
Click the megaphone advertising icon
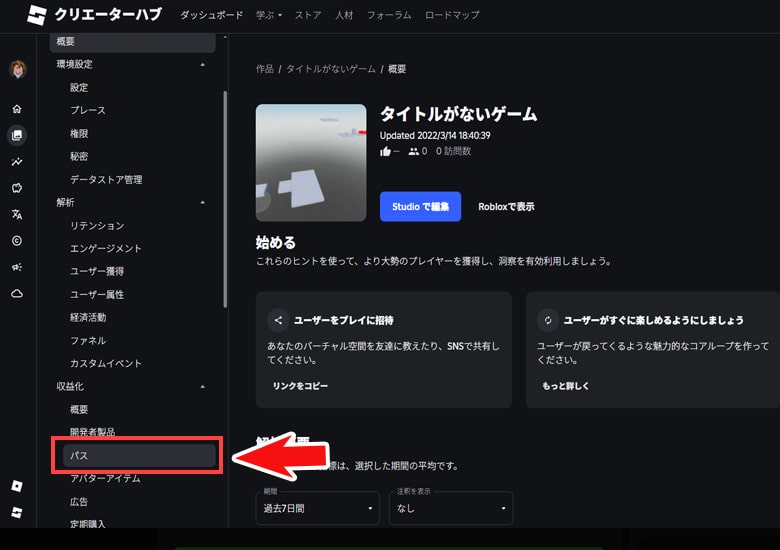[x=17, y=267]
